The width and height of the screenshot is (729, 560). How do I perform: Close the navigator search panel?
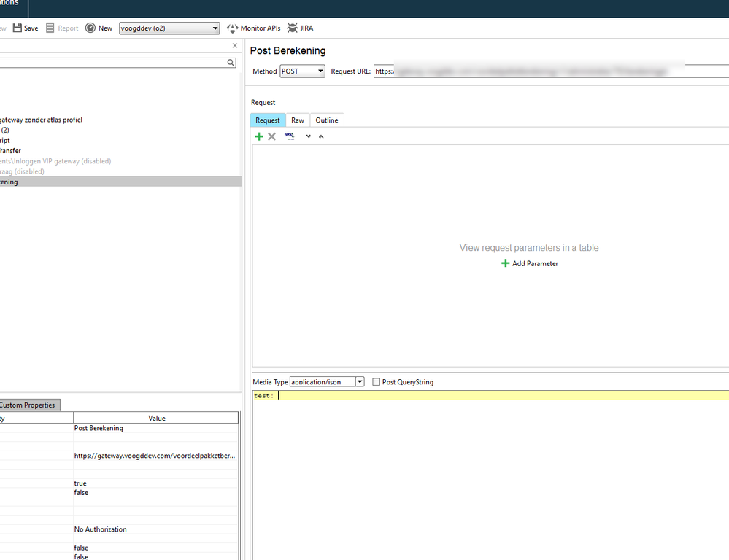(235, 46)
